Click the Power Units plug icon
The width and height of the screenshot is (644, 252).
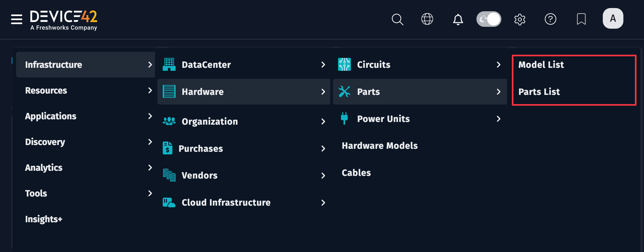(x=344, y=118)
